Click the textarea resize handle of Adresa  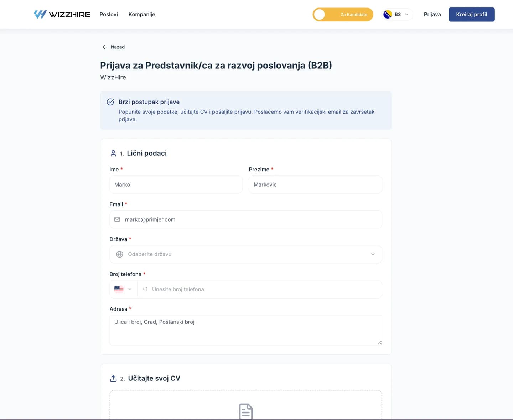(379, 343)
